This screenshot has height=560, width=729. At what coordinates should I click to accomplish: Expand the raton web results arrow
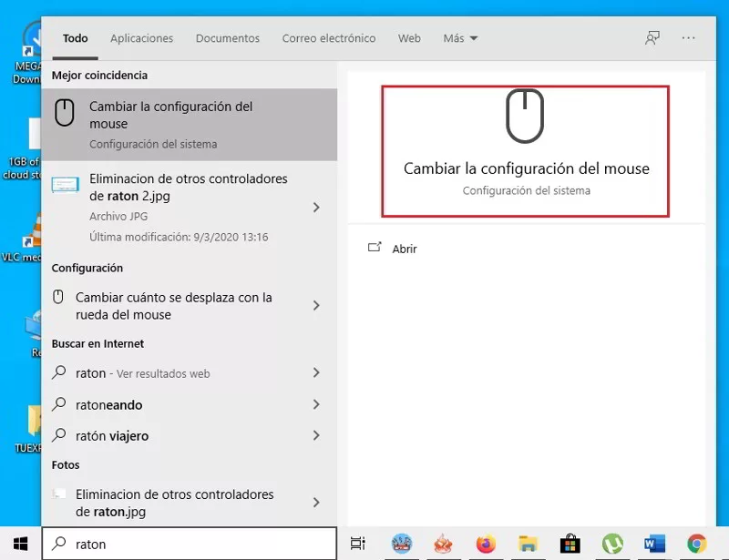[x=315, y=373]
